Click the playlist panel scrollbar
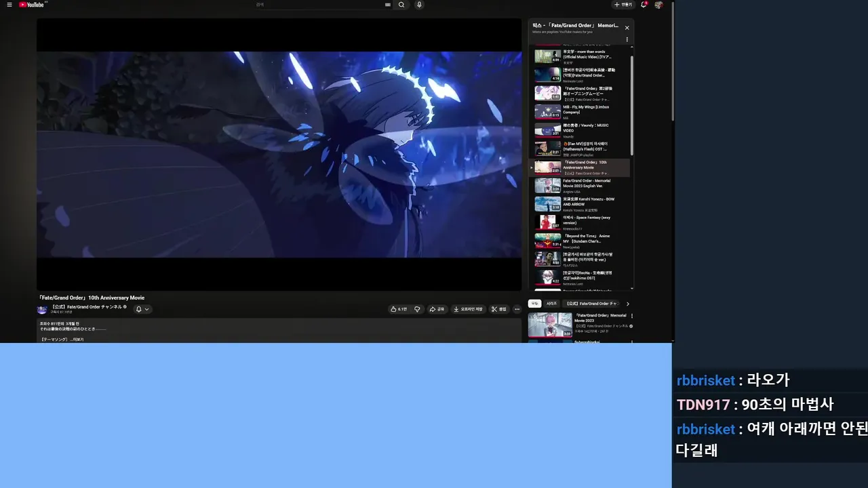 (x=632, y=105)
